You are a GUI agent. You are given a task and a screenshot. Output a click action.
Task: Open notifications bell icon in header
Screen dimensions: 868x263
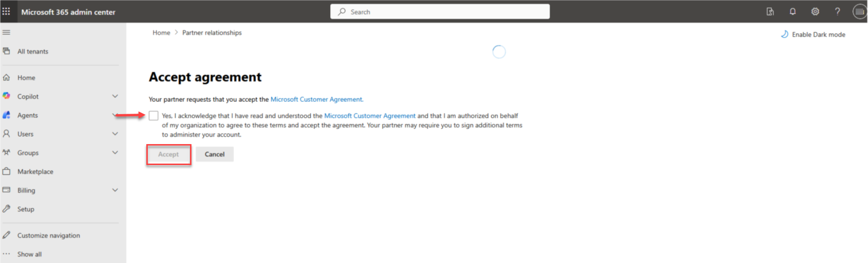point(792,11)
